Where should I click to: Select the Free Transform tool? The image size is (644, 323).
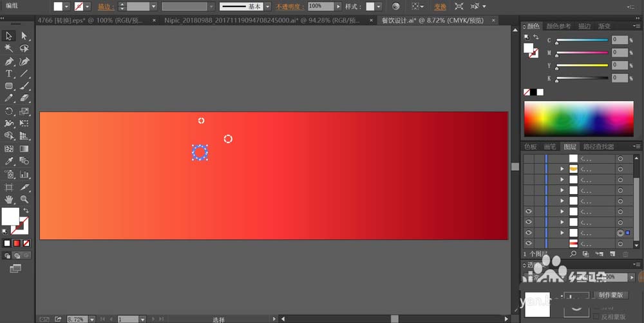(24, 123)
